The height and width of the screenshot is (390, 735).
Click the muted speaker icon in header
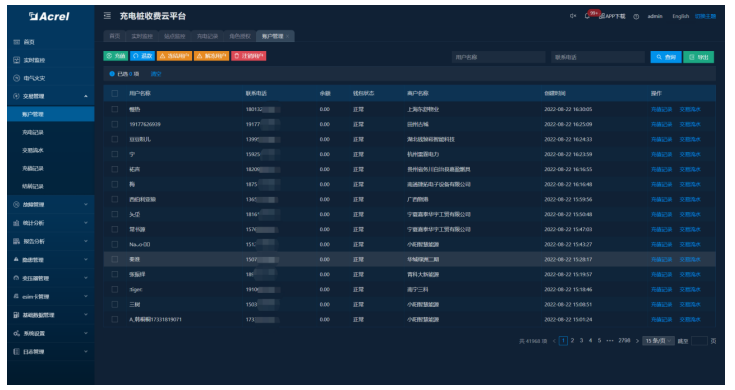[573, 16]
